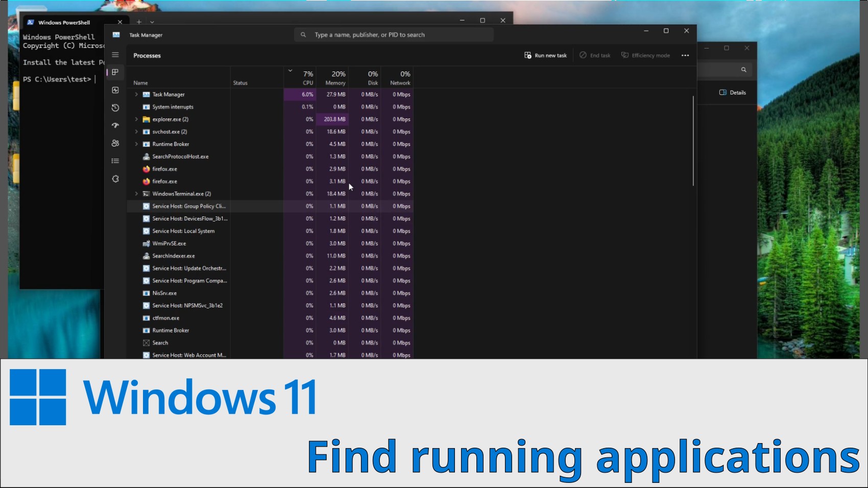Open the Details list sidebar icon

point(115,161)
